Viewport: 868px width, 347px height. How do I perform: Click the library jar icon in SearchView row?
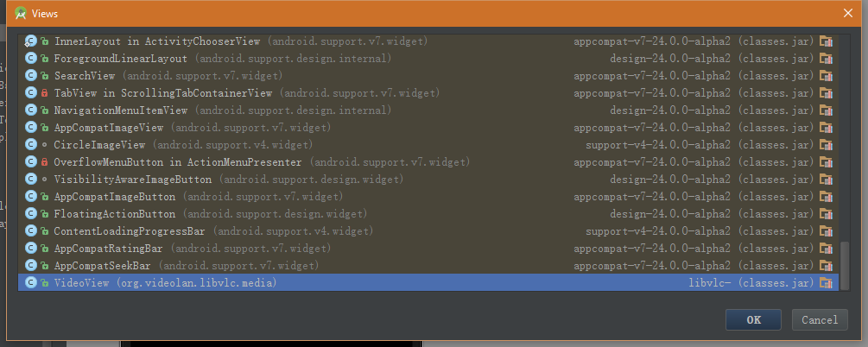pos(826,76)
